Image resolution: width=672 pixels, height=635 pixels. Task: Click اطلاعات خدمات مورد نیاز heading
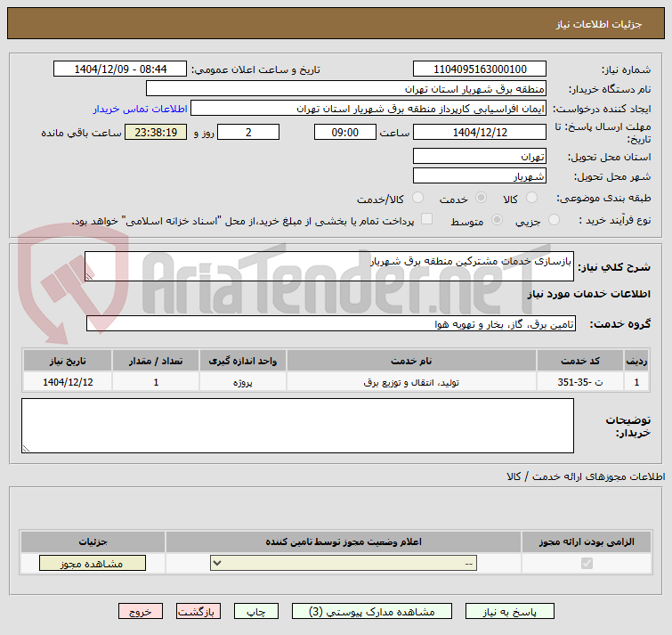(589, 294)
